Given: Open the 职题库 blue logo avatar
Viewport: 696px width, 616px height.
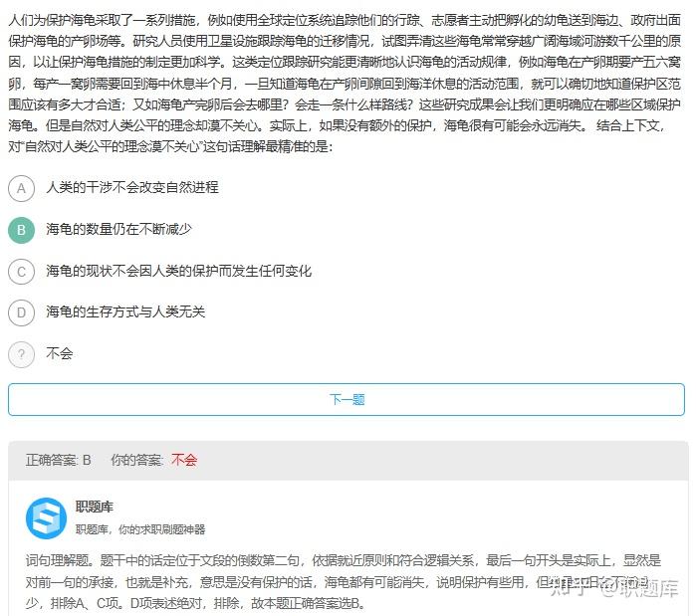Looking at the screenshot, I should tap(46, 518).
